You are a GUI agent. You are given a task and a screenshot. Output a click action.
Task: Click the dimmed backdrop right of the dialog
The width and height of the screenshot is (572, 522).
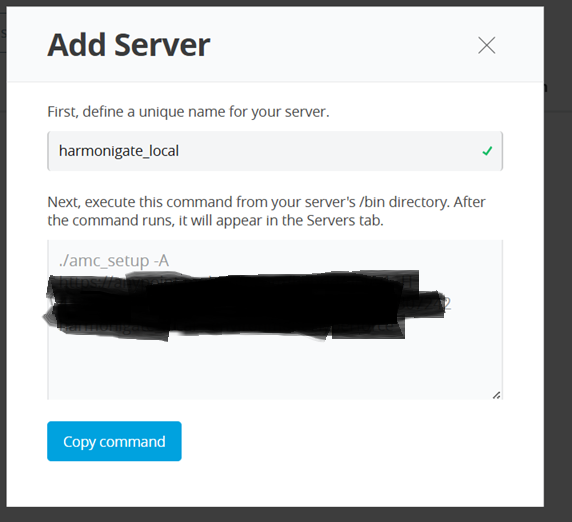point(558,255)
